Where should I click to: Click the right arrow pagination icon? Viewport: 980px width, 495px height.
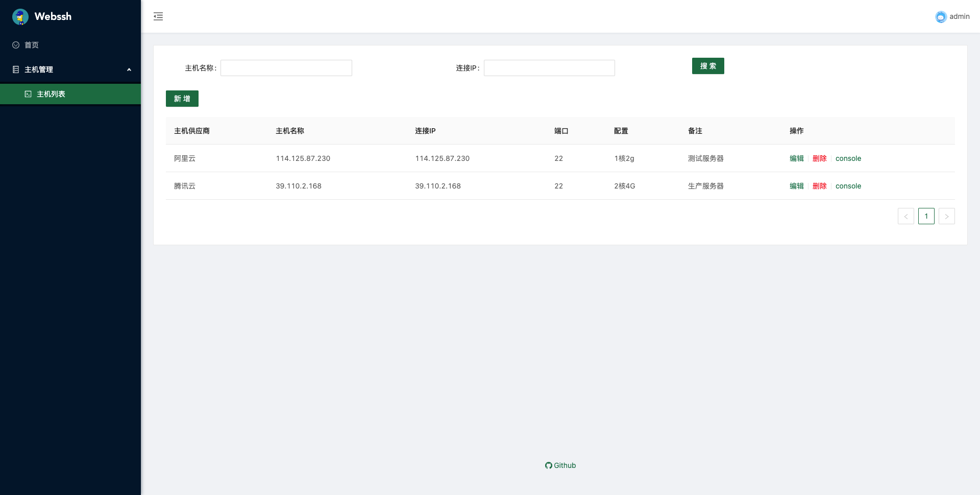click(x=947, y=216)
